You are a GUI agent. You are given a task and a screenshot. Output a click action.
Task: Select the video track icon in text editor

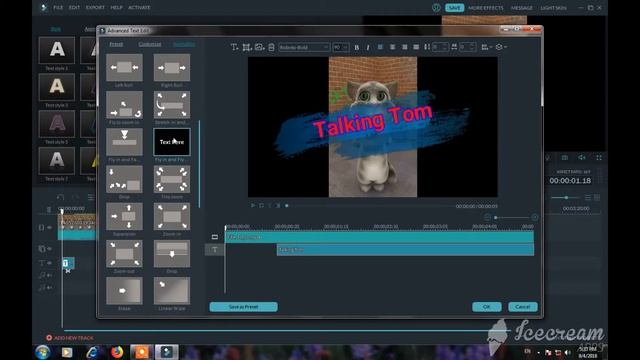click(215, 237)
